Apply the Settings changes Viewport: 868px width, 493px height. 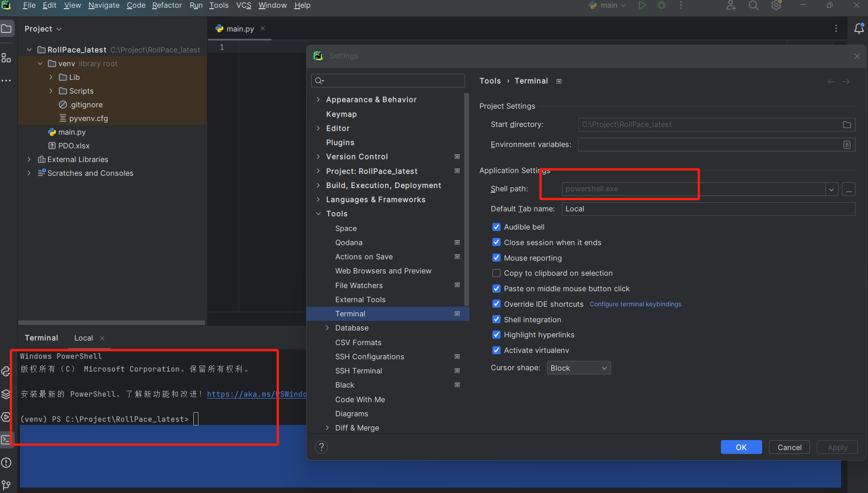(x=837, y=447)
